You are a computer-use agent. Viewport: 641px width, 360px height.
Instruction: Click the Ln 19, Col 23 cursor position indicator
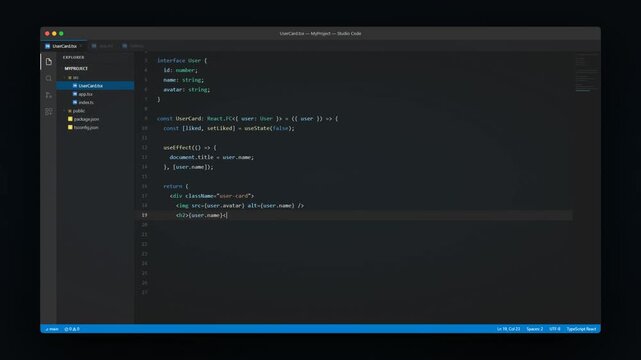point(509,329)
